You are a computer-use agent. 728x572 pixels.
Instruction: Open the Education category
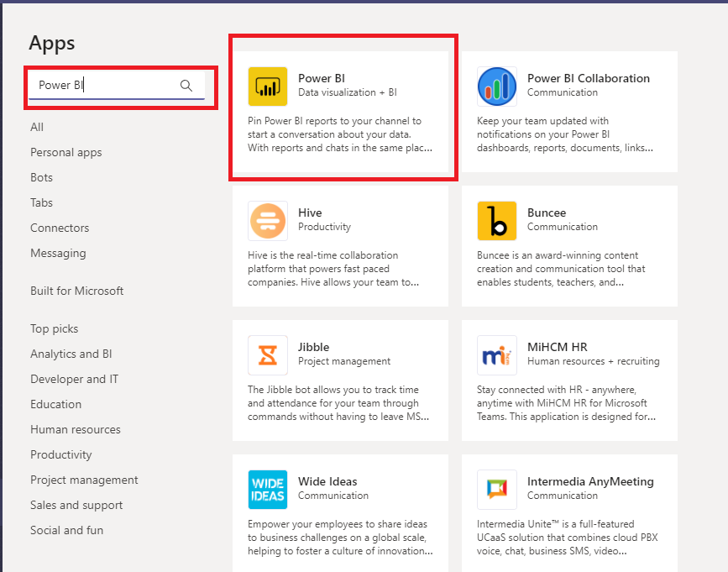tap(55, 404)
